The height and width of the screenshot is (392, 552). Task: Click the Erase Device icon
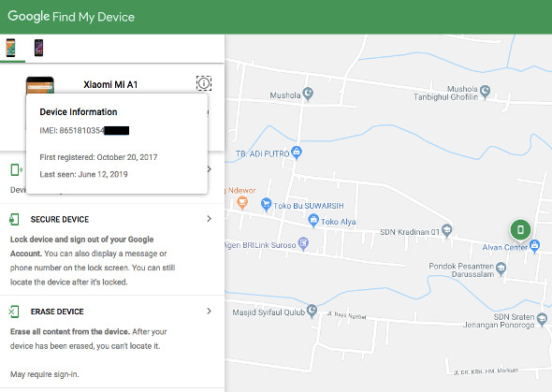14,312
